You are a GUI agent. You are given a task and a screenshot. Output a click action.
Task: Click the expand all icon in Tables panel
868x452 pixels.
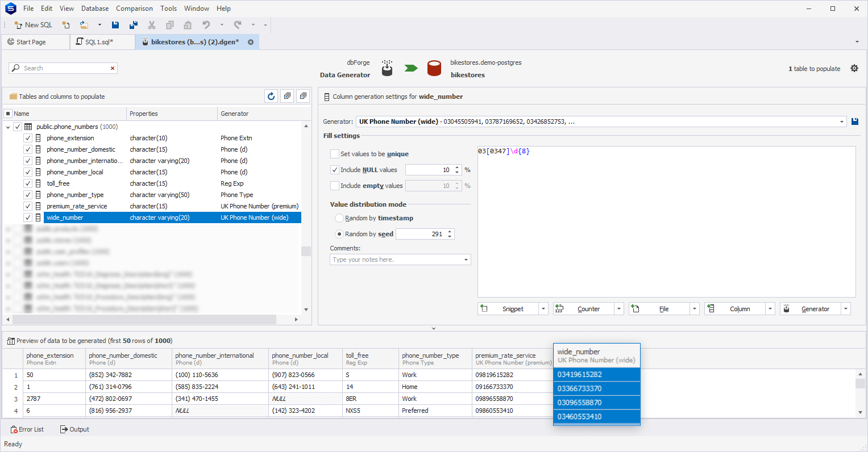click(x=287, y=96)
